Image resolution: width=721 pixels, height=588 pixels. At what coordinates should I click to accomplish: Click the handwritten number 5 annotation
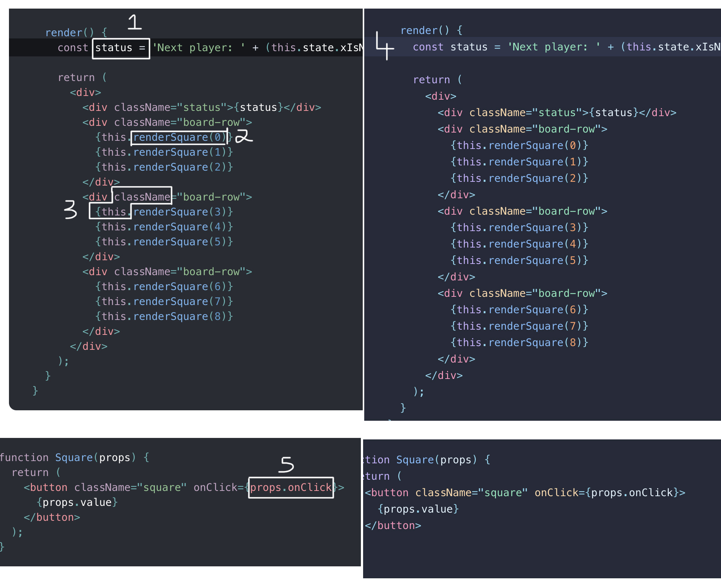[287, 464]
